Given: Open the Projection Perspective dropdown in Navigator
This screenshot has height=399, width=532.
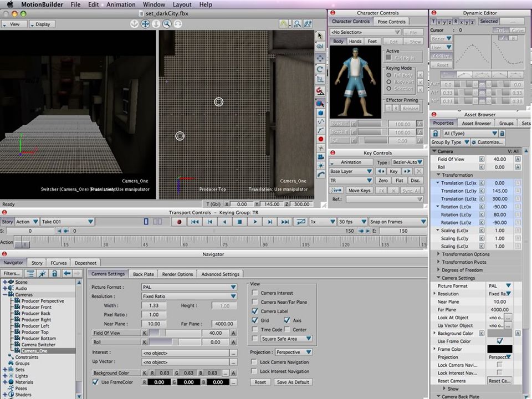Looking at the screenshot, I should [294, 352].
